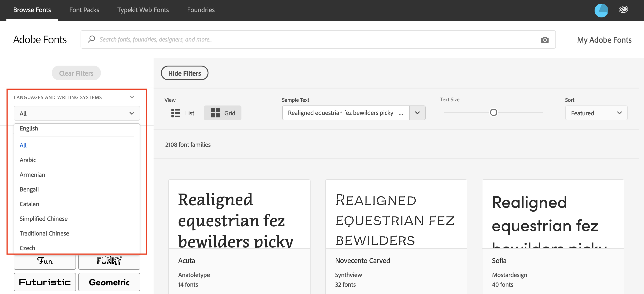This screenshot has width=644, height=294.
Task: Select the Browse Fonts tab
Action: click(x=32, y=9)
